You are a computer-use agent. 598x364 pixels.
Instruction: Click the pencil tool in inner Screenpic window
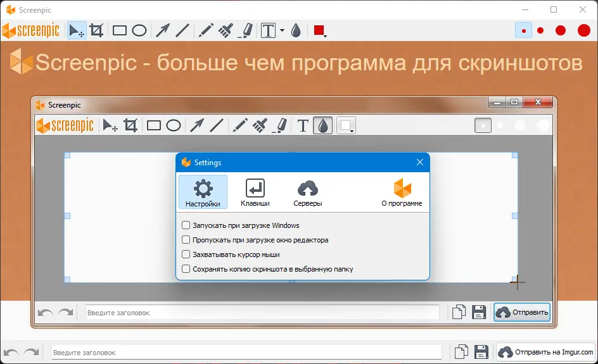pos(240,125)
